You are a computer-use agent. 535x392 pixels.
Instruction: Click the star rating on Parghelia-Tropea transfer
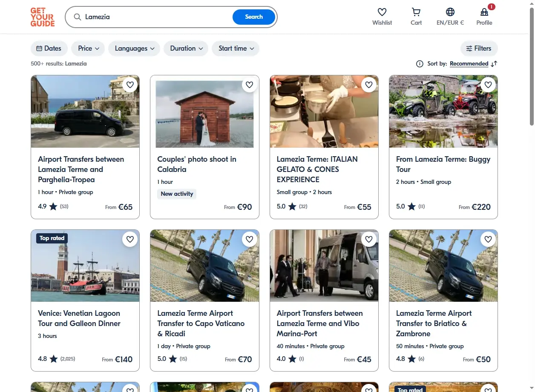point(53,207)
